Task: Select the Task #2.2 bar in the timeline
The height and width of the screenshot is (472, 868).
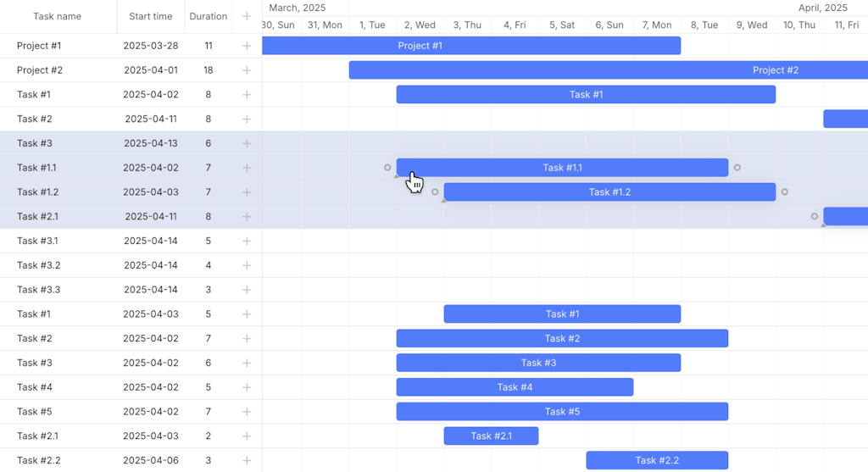Action: pyautogui.click(x=657, y=460)
